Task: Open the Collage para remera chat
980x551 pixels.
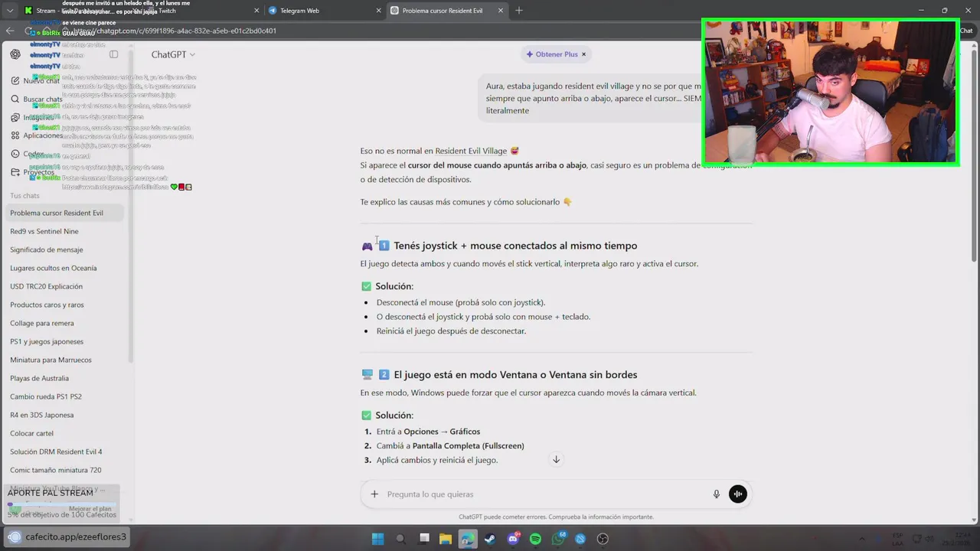Action: 42,323
